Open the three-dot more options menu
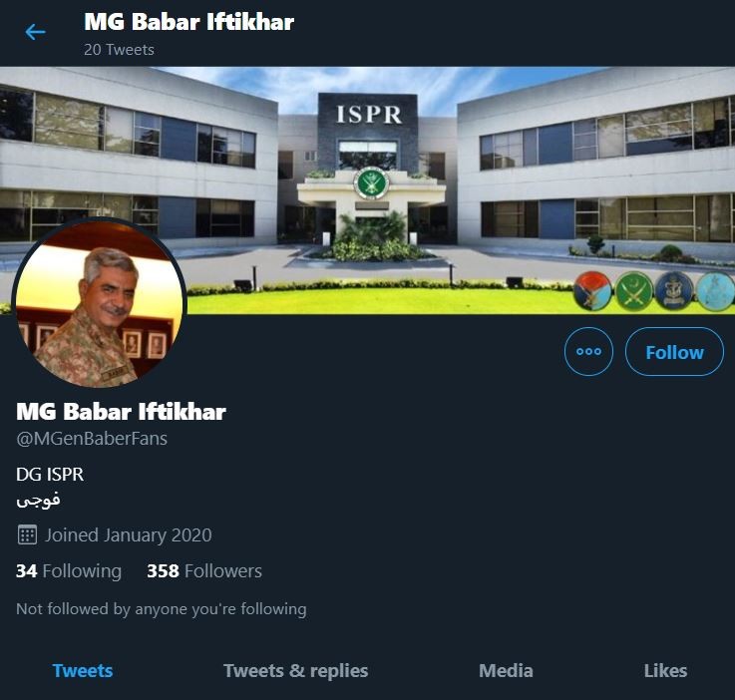 [x=588, y=351]
